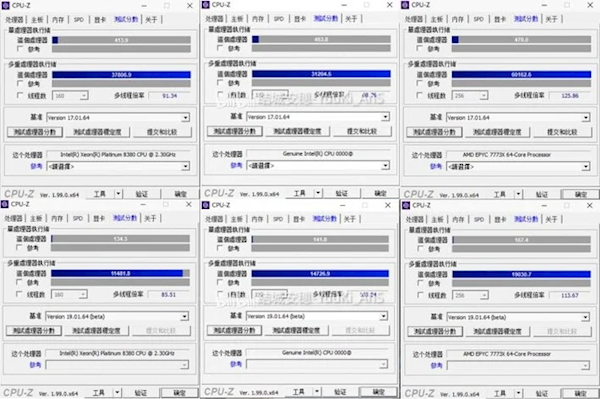Click 多线程倍率 value field 91.34 in Xeon 8380 window
Image resolution: width=600 pixels, height=399 pixels.
[x=169, y=96]
